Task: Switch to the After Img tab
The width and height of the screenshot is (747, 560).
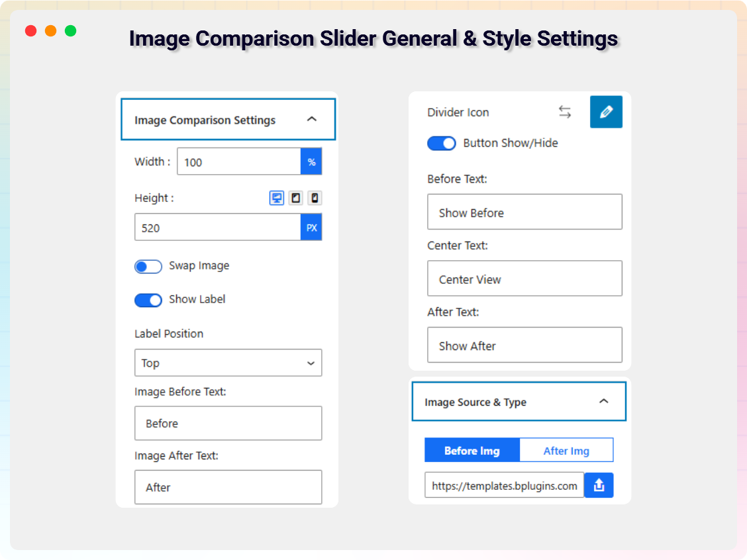Action: (566, 449)
